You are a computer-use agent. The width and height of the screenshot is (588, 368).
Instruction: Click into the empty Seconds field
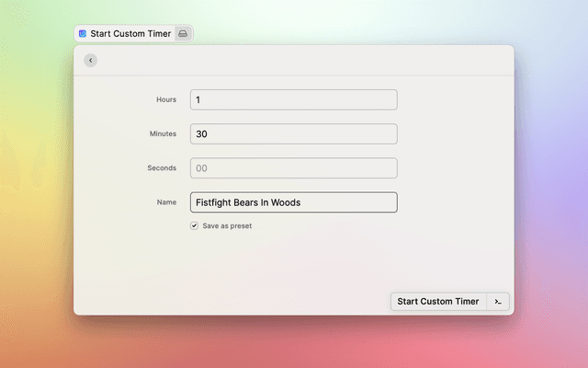click(x=293, y=168)
